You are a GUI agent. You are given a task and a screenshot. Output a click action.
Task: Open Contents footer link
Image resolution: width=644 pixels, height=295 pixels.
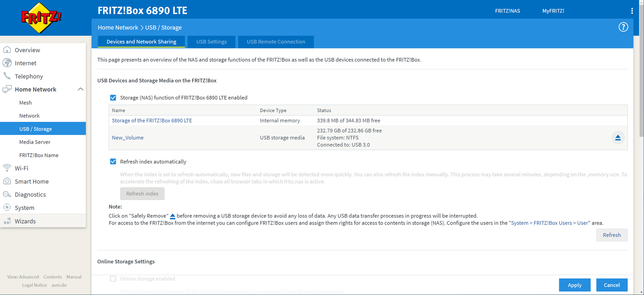53,277
